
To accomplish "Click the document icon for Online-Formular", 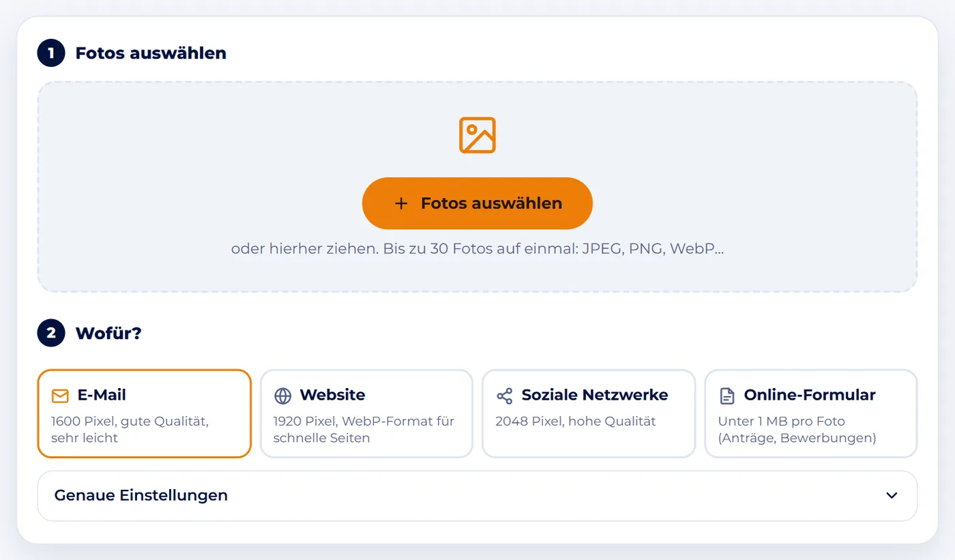I will [x=727, y=396].
